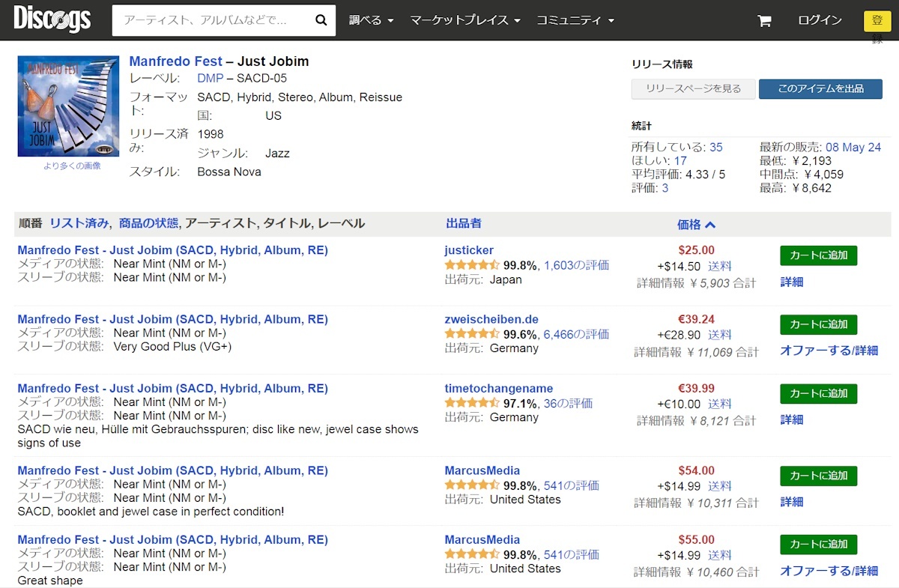The height and width of the screenshot is (588, 899).
Task: Add justicker's $25.00 listing to cart
Action: [x=818, y=255]
